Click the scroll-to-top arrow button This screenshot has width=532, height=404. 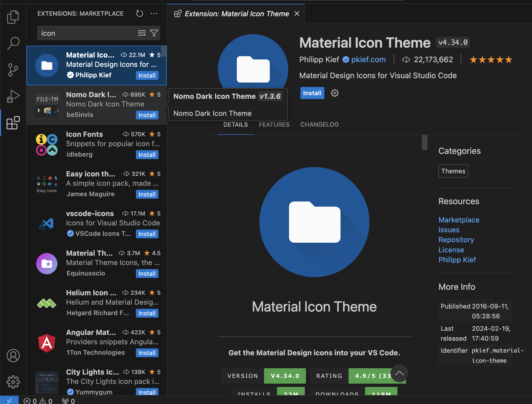(x=399, y=373)
